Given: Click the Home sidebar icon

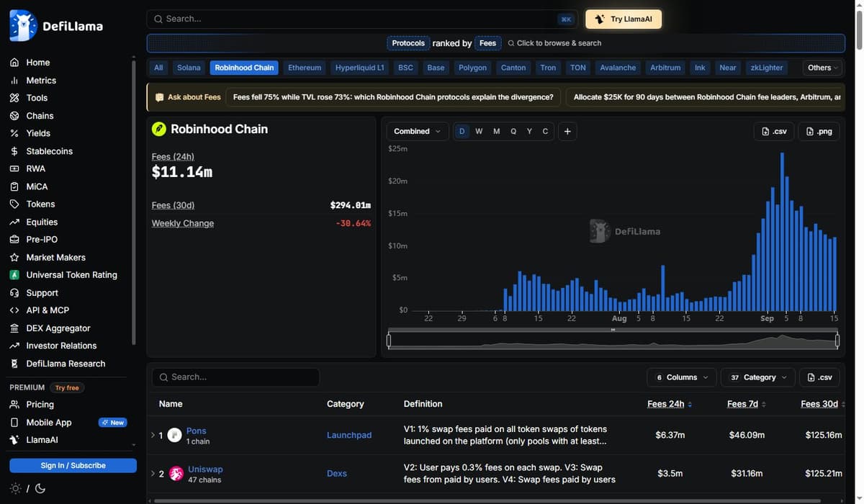Looking at the screenshot, I should coord(14,63).
